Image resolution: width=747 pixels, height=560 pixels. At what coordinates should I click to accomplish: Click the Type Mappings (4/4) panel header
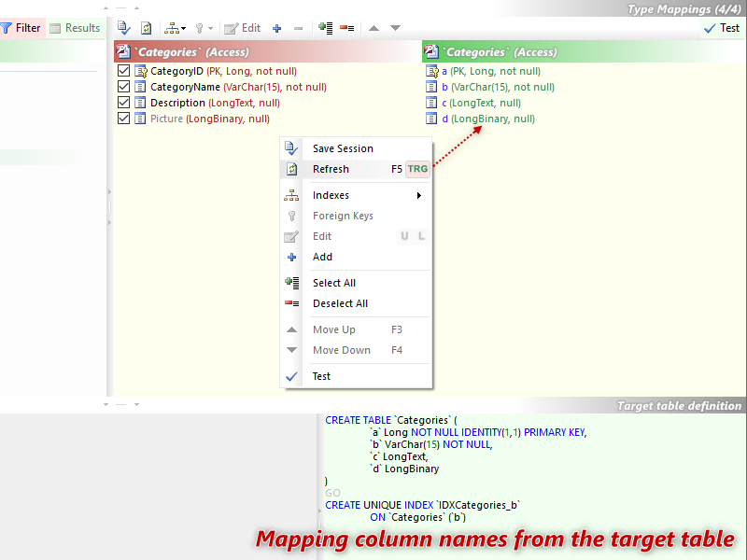pyautogui.click(x=684, y=9)
